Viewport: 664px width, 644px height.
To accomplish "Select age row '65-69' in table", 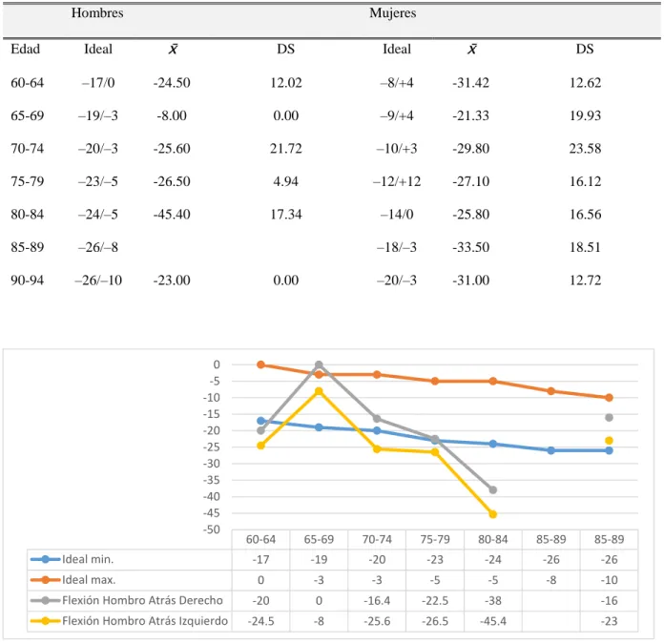I will [x=27, y=115].
